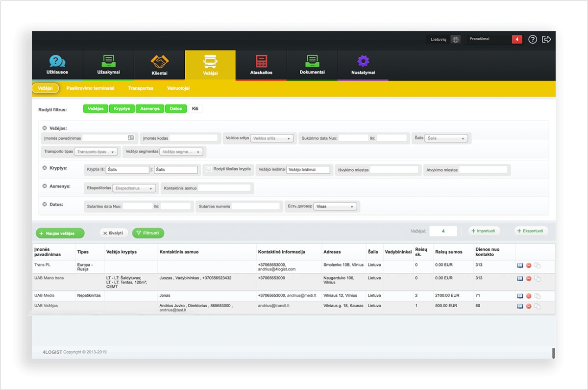The image size is (588, 390).
Task: Click red delete icon for UAB Medis
Action: [529, 296]
